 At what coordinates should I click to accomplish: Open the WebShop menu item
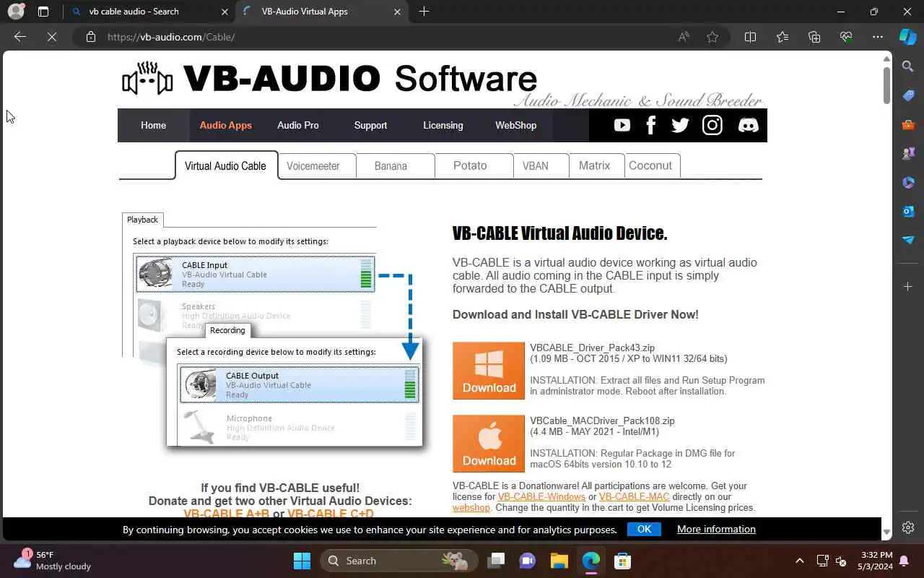click(515, 125)
